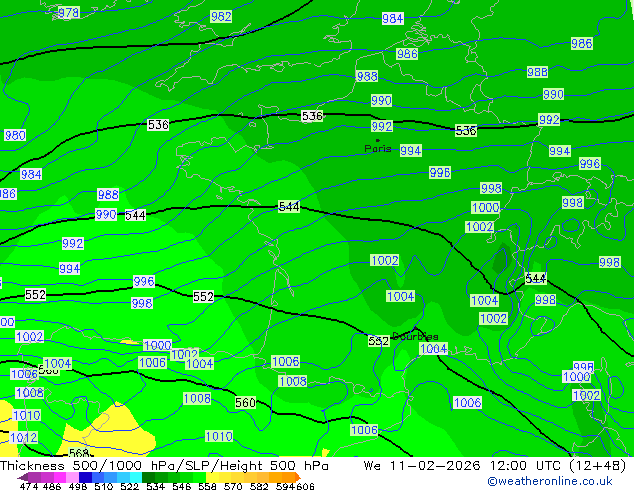Image resolution: width=634 pixels, height=490 pixels.
Task: Click the 568 thickness contour label
Action: click(79, 453)
